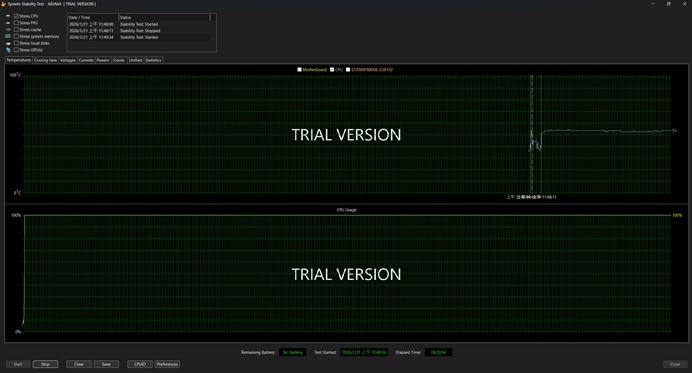Open the Currents tab
Image resolution: width=692 pixels, height=373 pixels.
[86, 60]
